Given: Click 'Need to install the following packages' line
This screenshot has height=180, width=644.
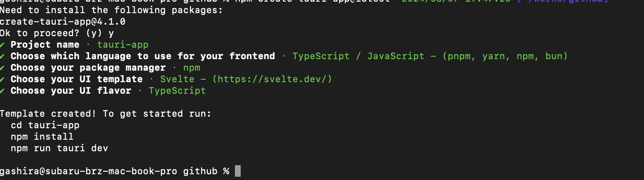Looking at the screenshot, I should (x=111, y=10).
